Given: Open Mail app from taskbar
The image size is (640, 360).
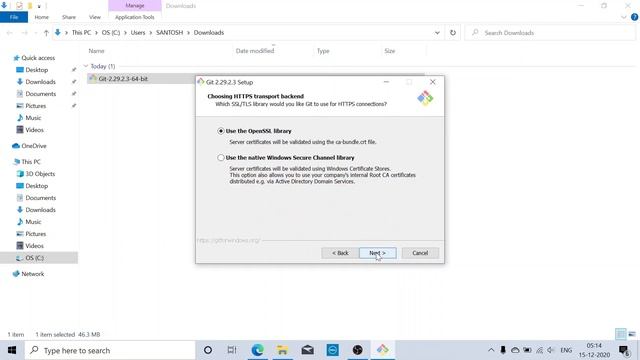Looking at the screenshot, I should [x=307, y=350].
